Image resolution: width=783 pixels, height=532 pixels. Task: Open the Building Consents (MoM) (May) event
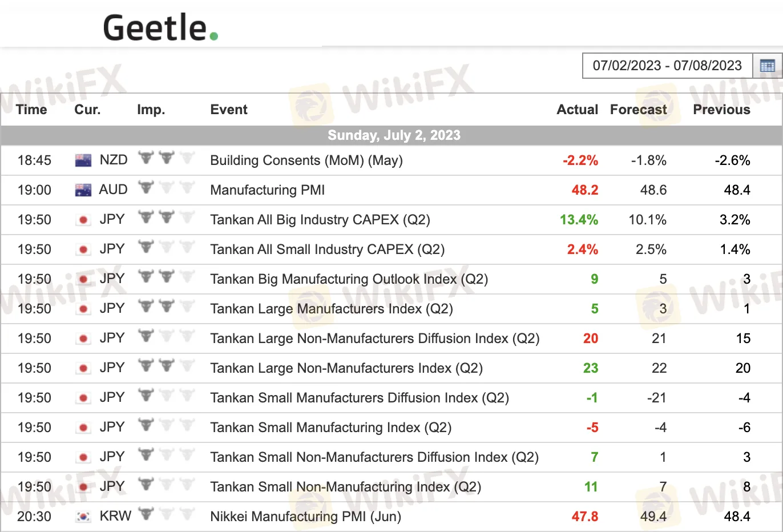pyautogui.click(x=306, y=160)
